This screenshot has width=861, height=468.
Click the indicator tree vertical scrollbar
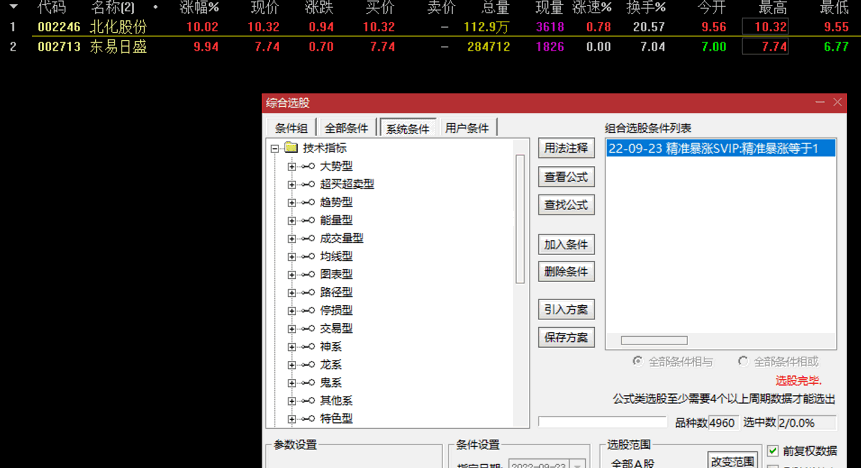(520, 219)
